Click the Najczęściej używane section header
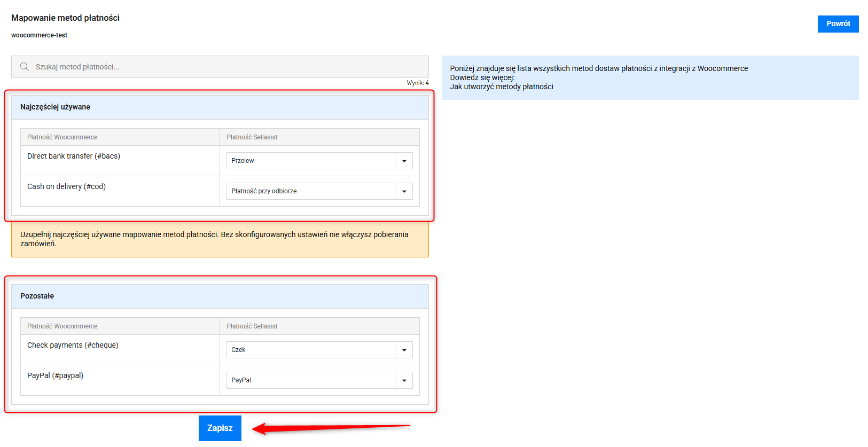 point(55,107)
